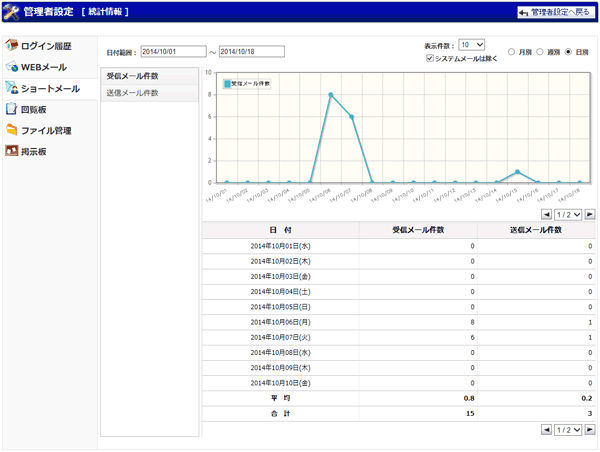Image resolution: width=600 pixels, height=452 pixels.
Task: Click the total received value 15
Action: pos(470,414)
